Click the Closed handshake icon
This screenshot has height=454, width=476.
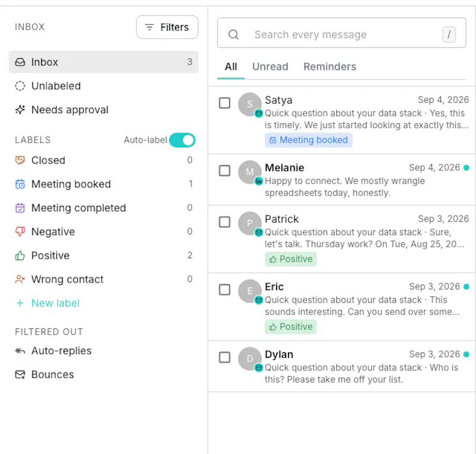(x=20, y=160)
